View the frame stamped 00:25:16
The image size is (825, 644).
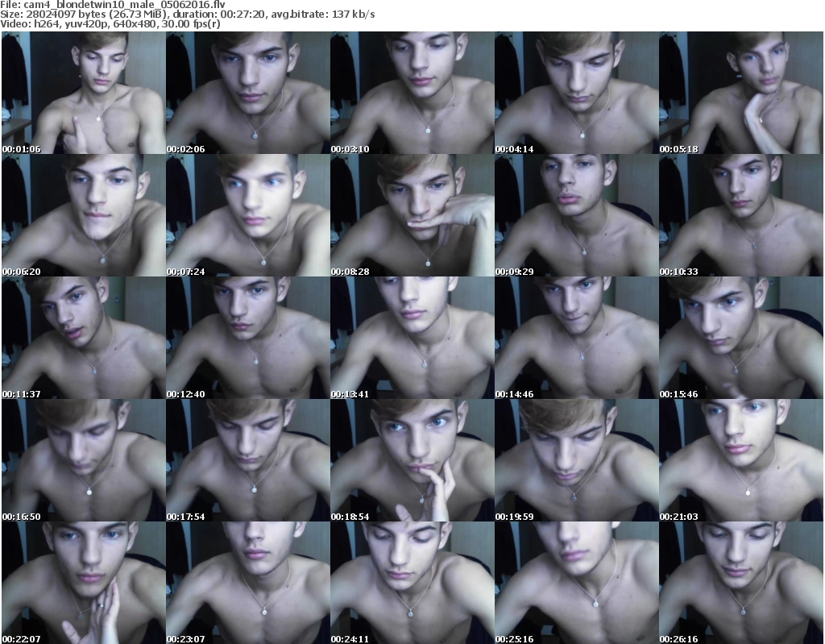pos(577,583)
